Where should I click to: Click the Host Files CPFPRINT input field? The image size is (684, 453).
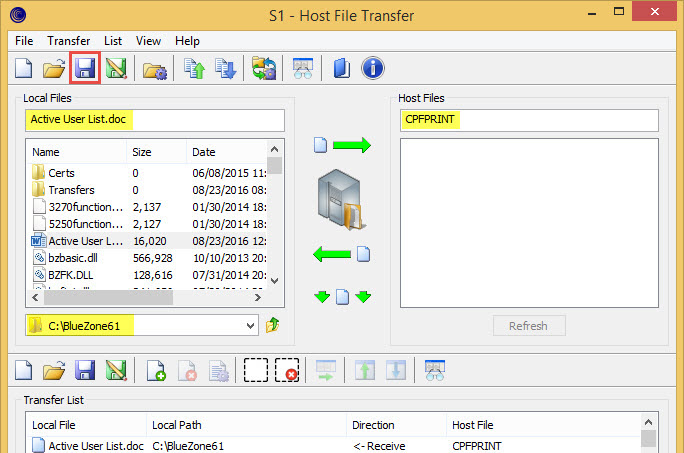(529, 120)
